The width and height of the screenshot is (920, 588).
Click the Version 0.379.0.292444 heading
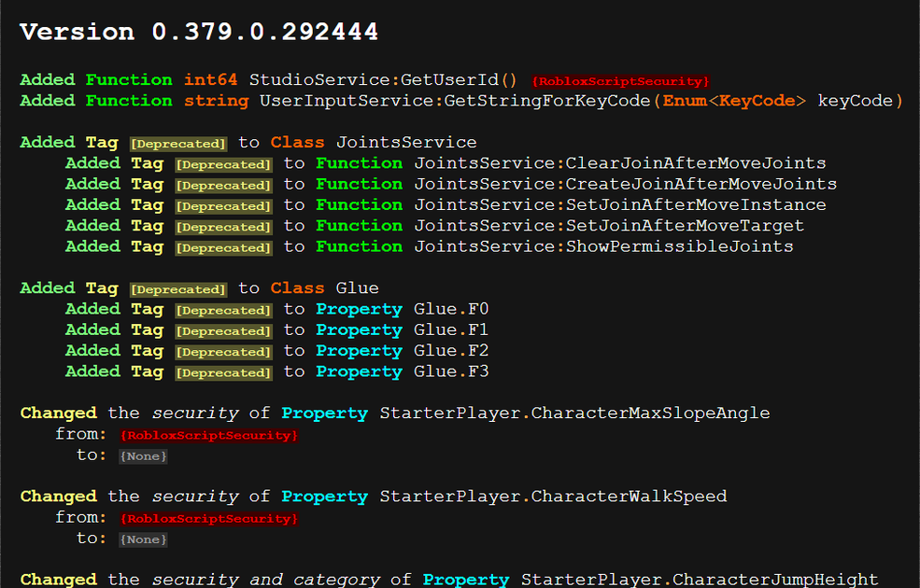click(x=199, y=32)
